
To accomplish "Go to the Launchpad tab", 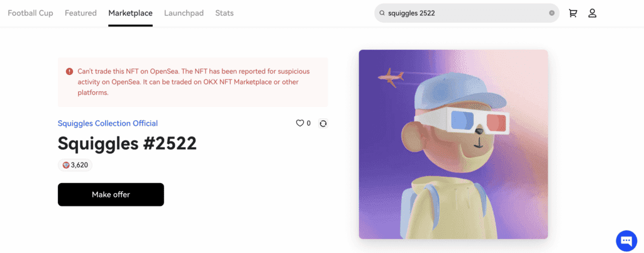I will (x=184, y=13).
